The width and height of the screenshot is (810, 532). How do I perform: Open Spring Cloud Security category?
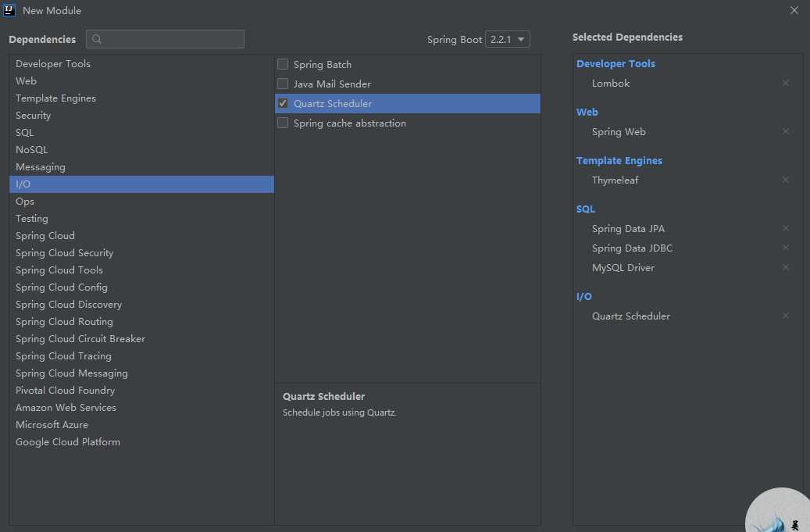pos(141,253)
